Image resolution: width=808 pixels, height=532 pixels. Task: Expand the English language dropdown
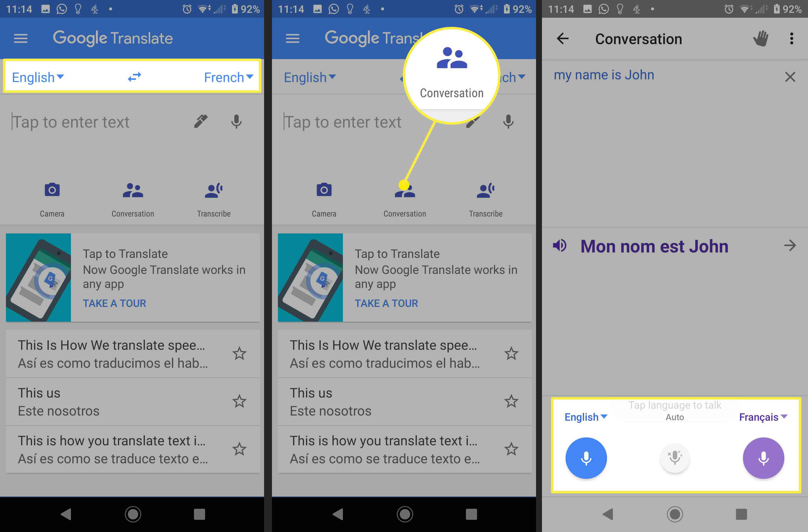[39, 77]
